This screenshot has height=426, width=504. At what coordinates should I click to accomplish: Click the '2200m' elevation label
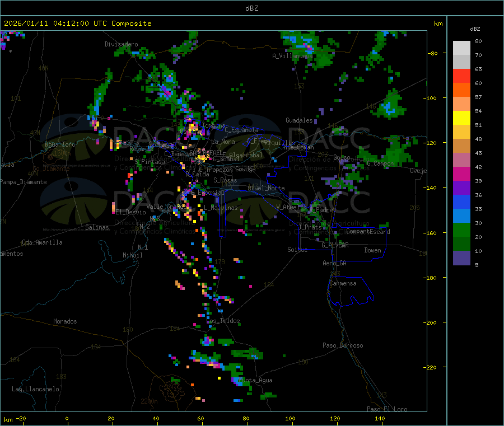point(149,401)
